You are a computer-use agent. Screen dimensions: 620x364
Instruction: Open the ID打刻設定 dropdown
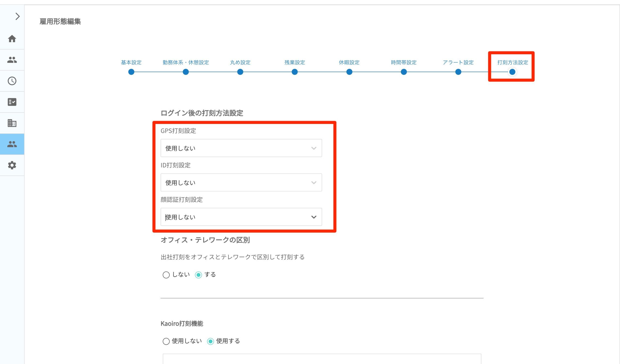[x=241, y=182]
